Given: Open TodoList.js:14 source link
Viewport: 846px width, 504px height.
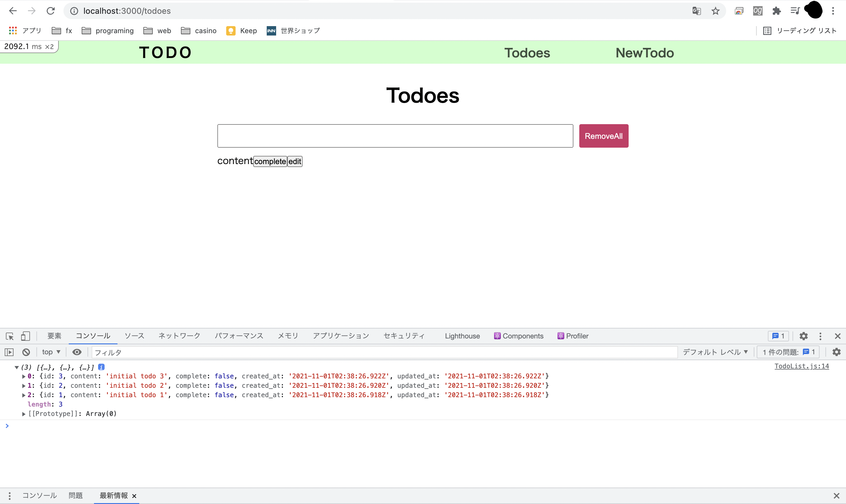Looking at the screenshot, I should coord(801,366).
